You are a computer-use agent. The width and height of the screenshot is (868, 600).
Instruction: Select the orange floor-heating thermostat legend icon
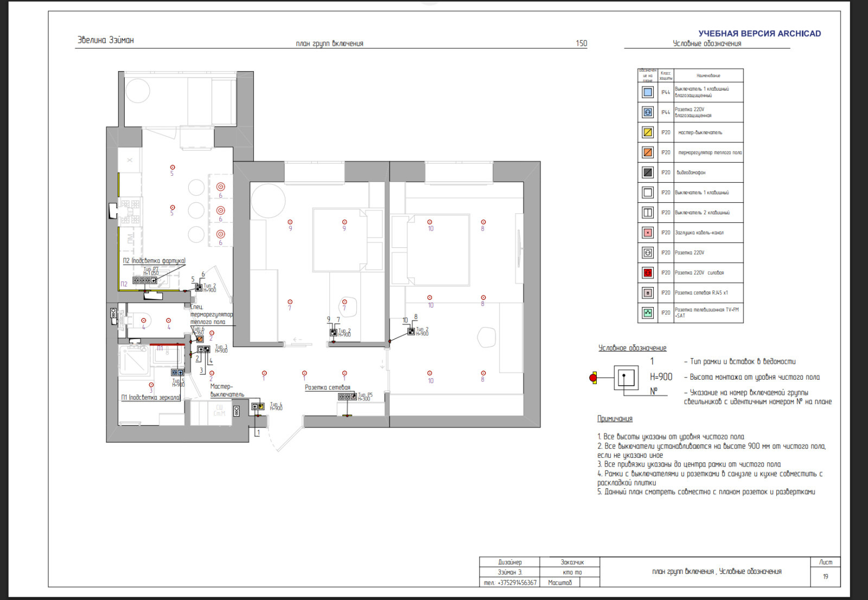pos(647,152)
